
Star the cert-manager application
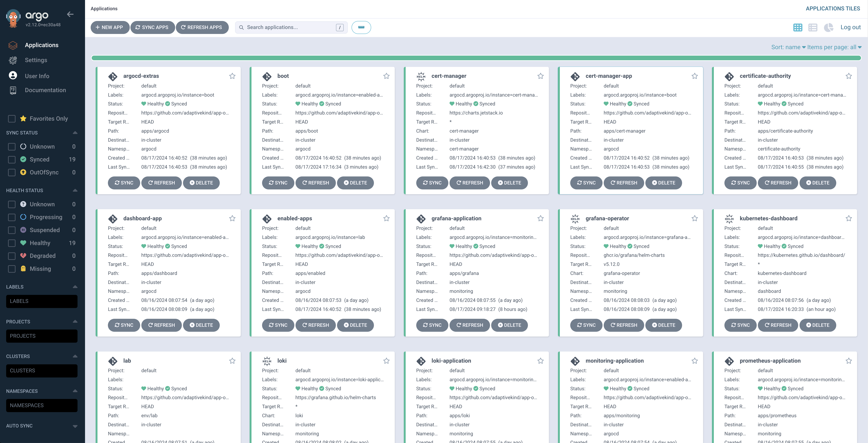(541, 76)
